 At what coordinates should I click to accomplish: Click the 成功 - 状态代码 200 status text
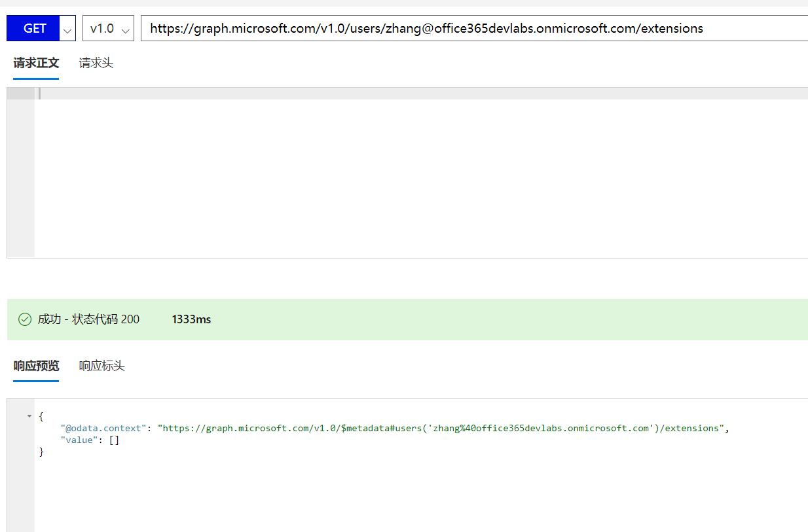88,319
